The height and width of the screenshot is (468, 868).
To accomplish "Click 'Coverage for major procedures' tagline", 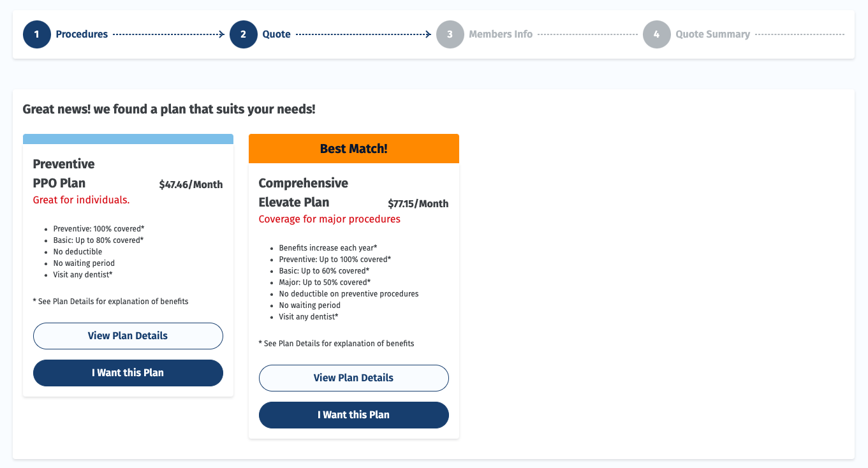I will pos(328,219).
